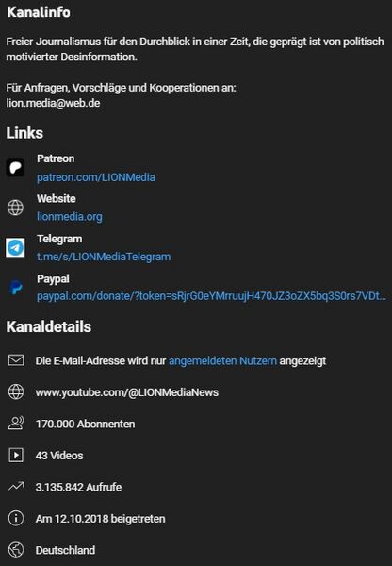Click the lion.media@web.de email address text
This screenshot has width=392, height=566.
[x=53, y=103]
